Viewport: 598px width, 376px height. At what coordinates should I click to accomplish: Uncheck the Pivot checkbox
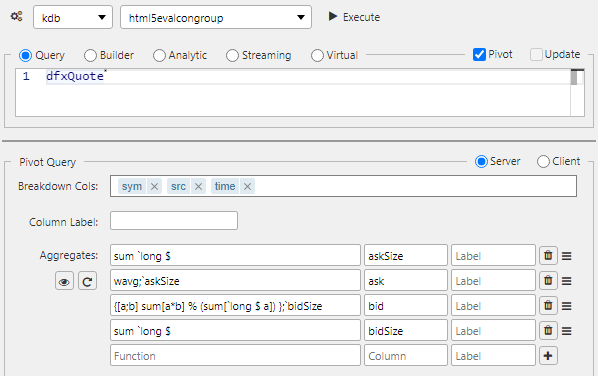point(479,55)
